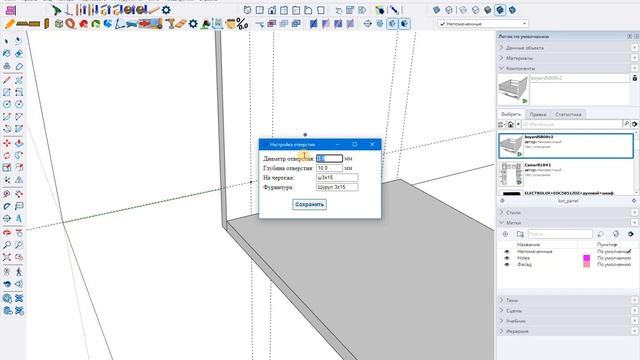Select the 3D Text tool
The height and width of the screenshot is (360, 640).
pos(19,218)
